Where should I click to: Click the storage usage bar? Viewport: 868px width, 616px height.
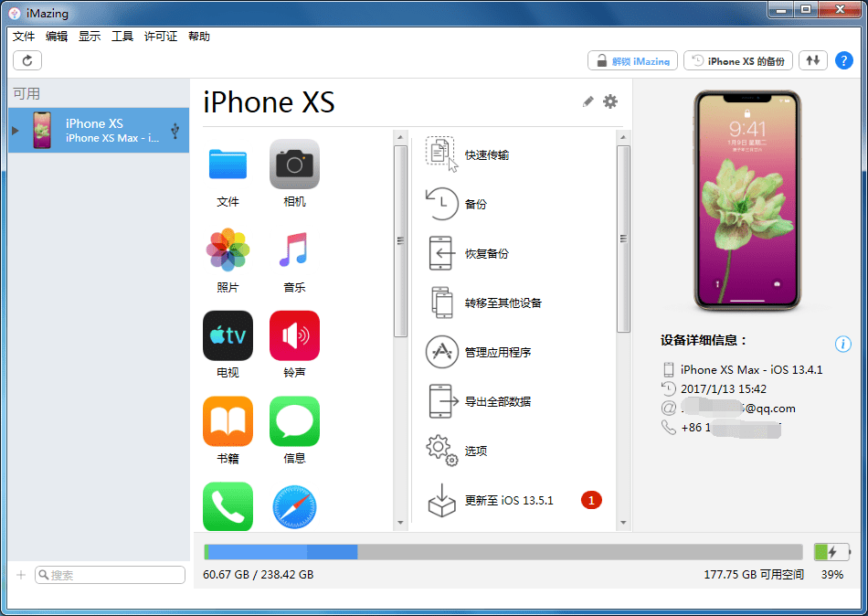(503, 552)
